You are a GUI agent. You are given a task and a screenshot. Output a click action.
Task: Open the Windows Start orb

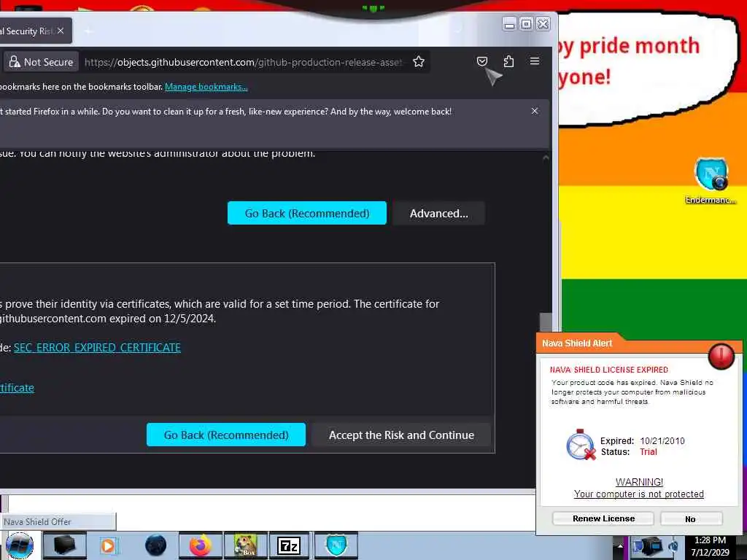click(20, 545)
